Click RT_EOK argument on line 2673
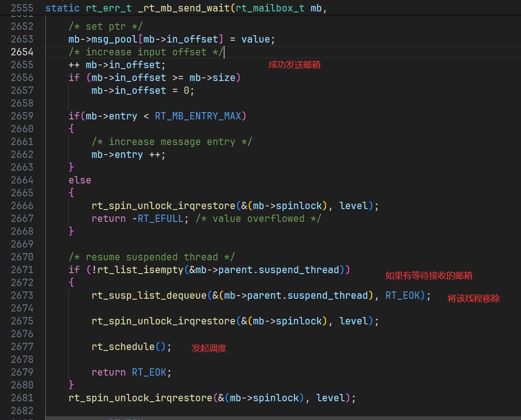Viewport: 521px width, 420px height. click(x=403, y=296)
